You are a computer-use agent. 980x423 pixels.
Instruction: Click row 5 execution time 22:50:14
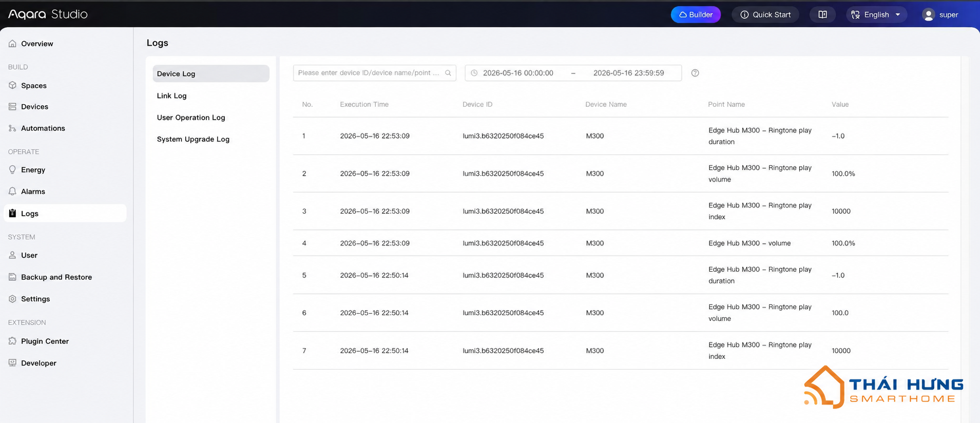click(x=374, y=275)
